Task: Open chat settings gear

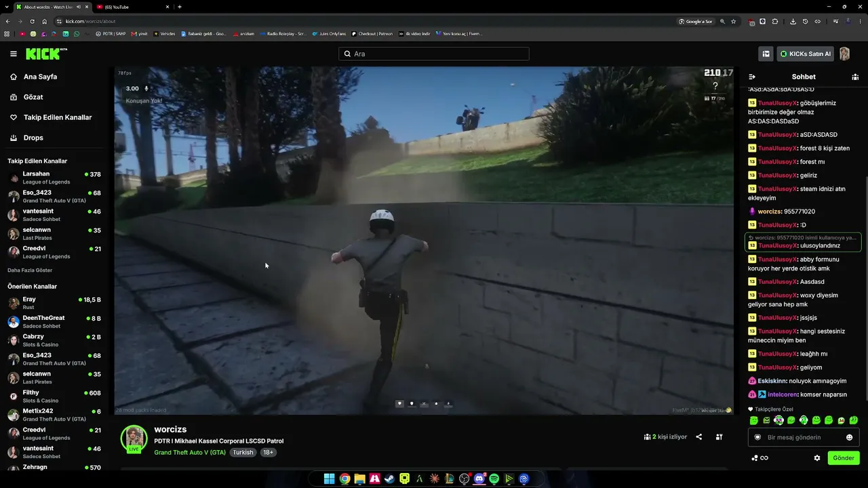Action: pos(817,458)
